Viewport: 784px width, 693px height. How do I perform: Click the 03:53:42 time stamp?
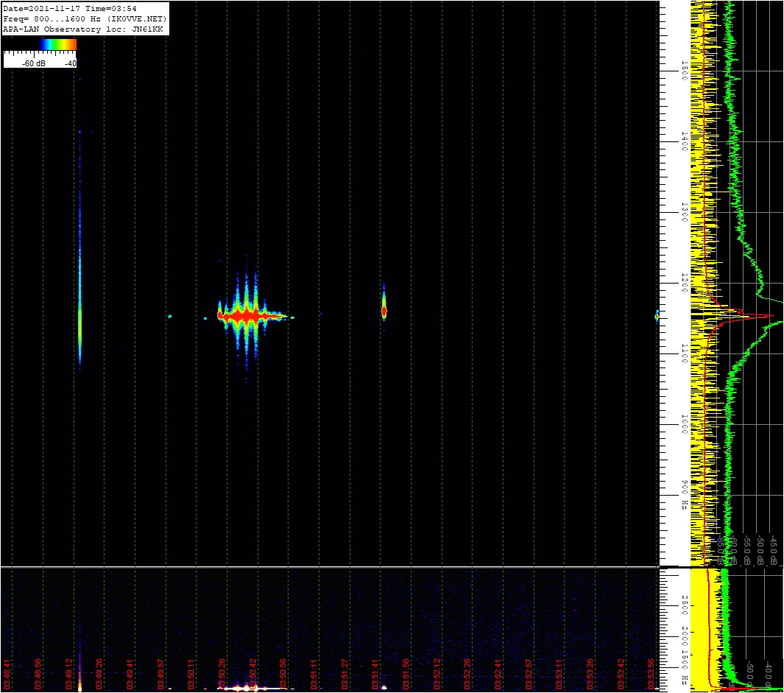621,674
